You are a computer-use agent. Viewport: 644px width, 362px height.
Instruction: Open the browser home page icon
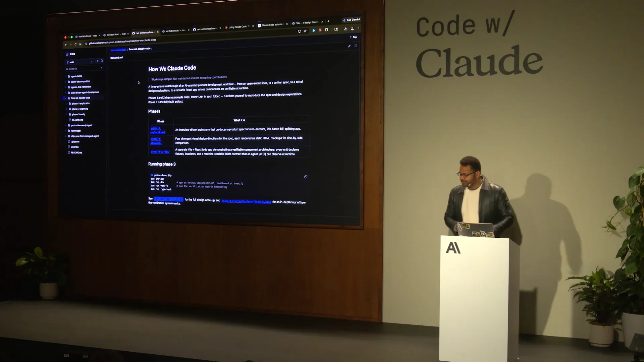(80, 44)
